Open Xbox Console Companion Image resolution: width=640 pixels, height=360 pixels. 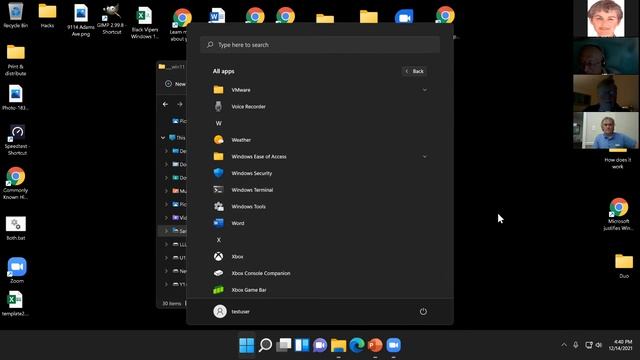coord(320,273)
